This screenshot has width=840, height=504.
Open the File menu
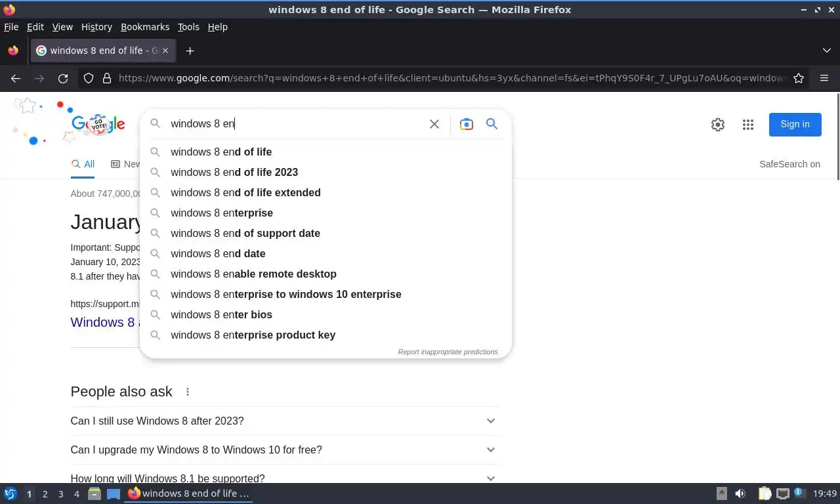click(11, 27)
